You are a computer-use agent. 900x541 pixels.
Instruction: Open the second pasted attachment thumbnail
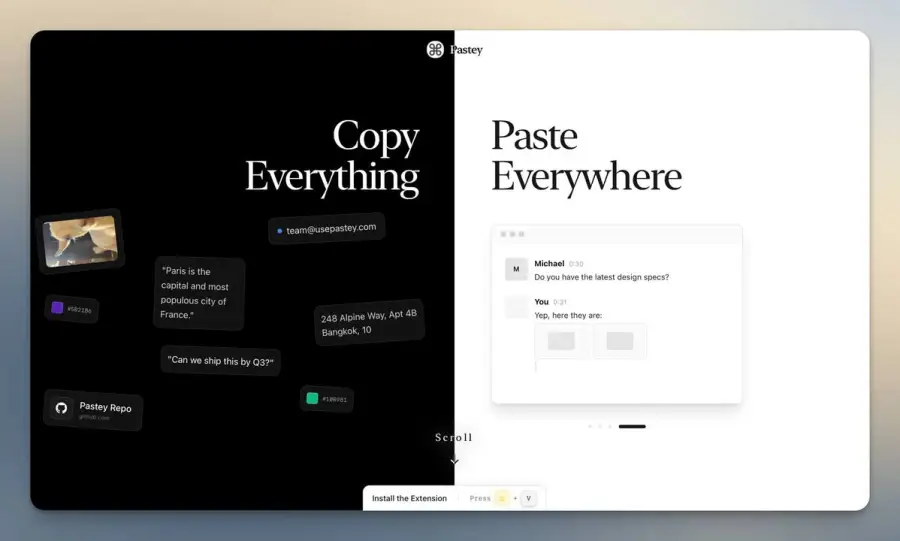620,341
